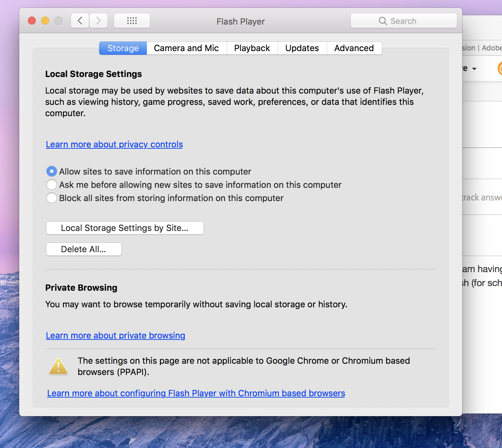This screenshot has width=502, height=448.
Task: Open Local Storage Settings by Site
Action: point(125,228)
